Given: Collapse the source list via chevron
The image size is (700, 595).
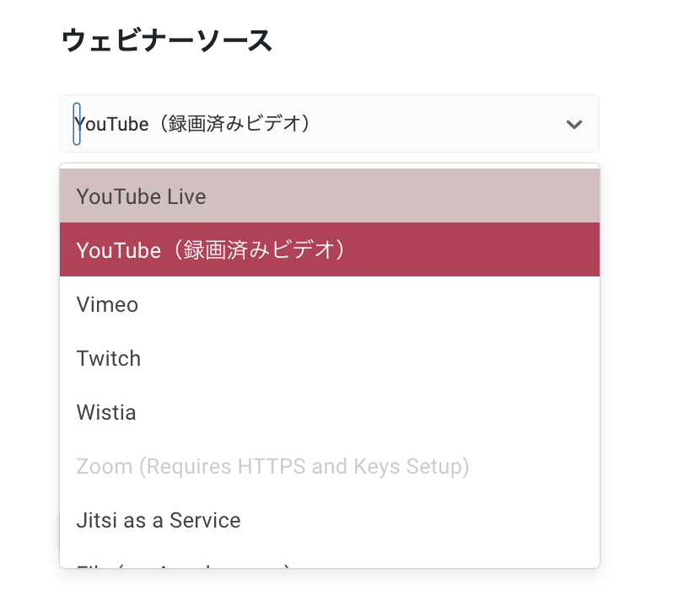Looking at the screenshot, I should (x=574, y=125).
